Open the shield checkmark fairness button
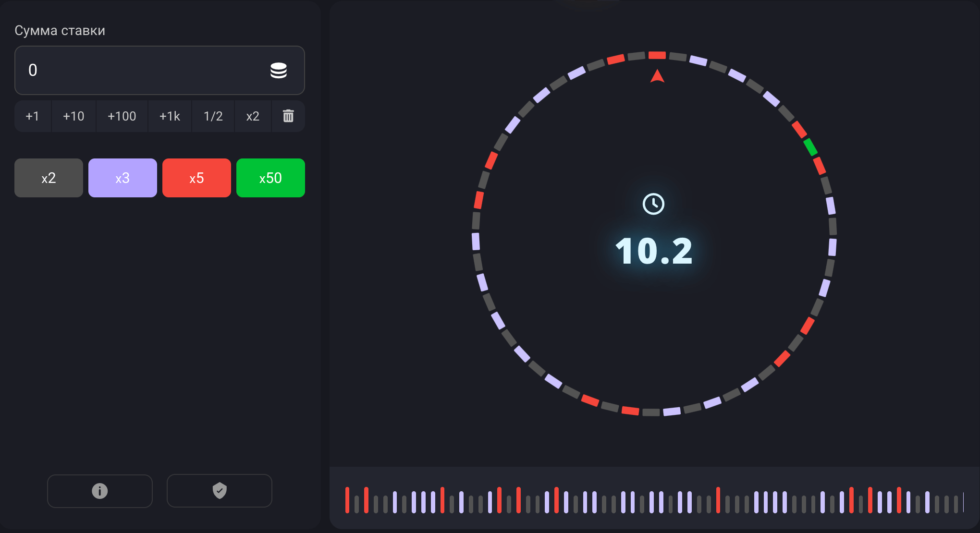 (220, 491)
